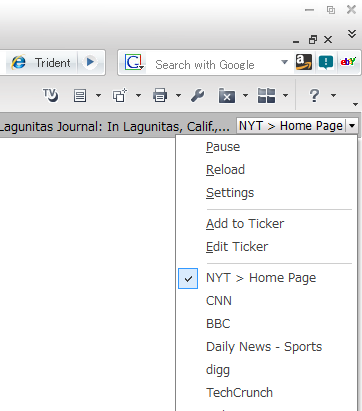This screenshot has height=411, width=362.
Task: Click the teal exclamation speech-bubble icon
Action: [x=326, y=62]
